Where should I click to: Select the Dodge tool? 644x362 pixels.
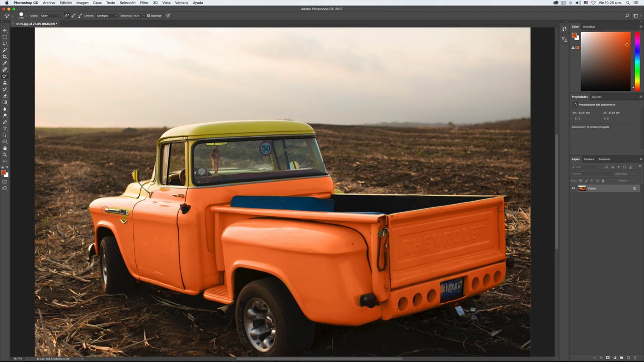[x=5, y=115]
